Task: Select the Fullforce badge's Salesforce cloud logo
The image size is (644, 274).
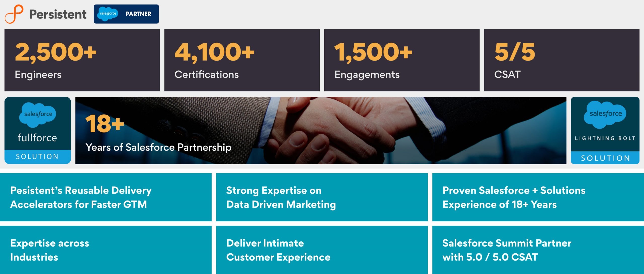Action: tap(38, 115)
